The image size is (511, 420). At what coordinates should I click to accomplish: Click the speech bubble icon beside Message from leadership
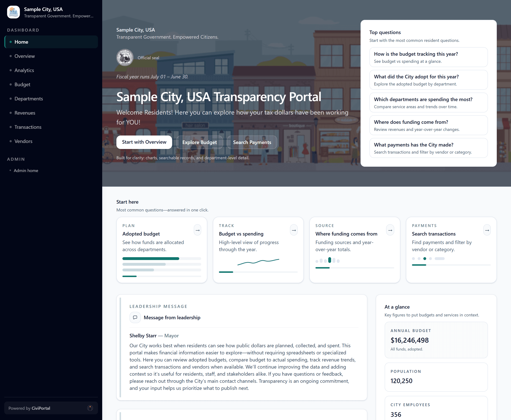tap(135, 317)
